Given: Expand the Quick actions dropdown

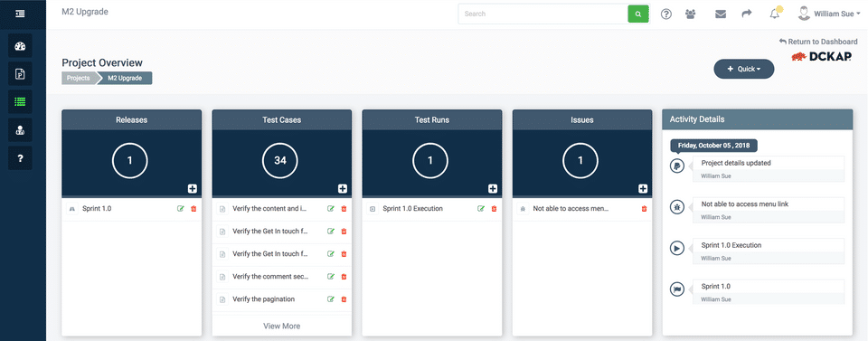Looking at the screenshot, I should pos(743,69).
